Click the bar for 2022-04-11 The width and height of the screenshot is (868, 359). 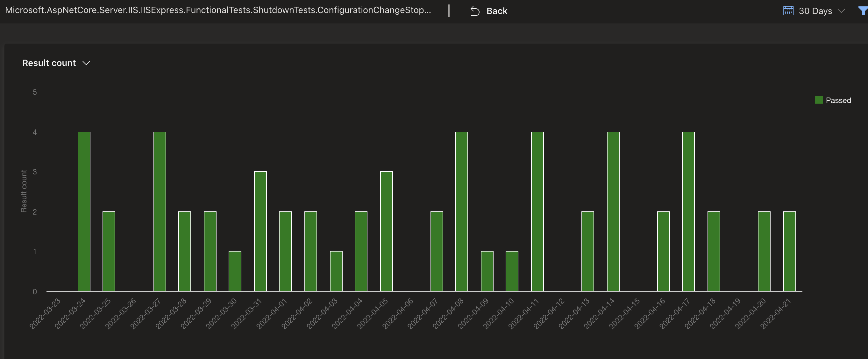pos(537,212)
